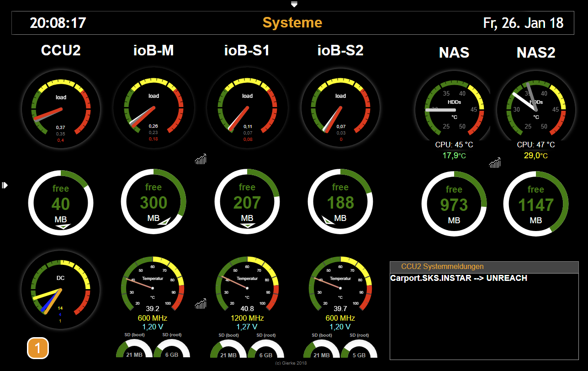Screen dimensions: 588x371
Task: Open the ioB-S1 Temperatur gauge showing 40.8
Action: pyautogui.click(x=247, y=285)
